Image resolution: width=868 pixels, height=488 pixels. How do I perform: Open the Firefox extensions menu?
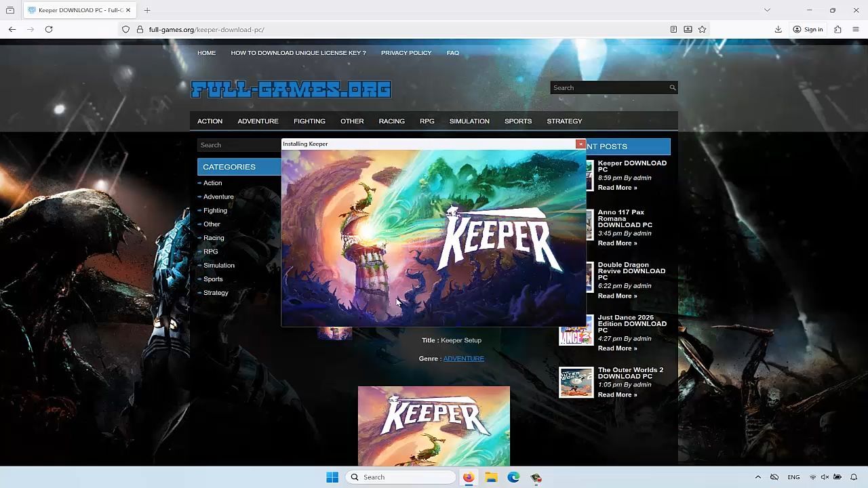837,29
